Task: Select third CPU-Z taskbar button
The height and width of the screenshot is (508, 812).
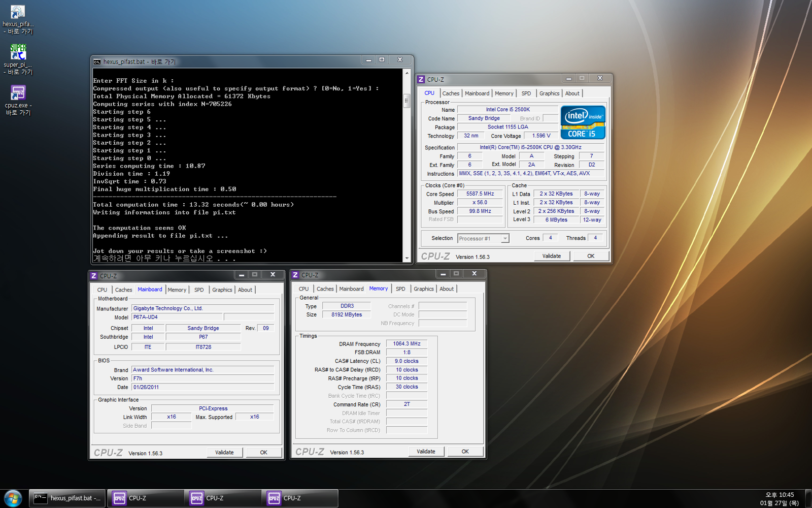Action: tap(299, 498)
